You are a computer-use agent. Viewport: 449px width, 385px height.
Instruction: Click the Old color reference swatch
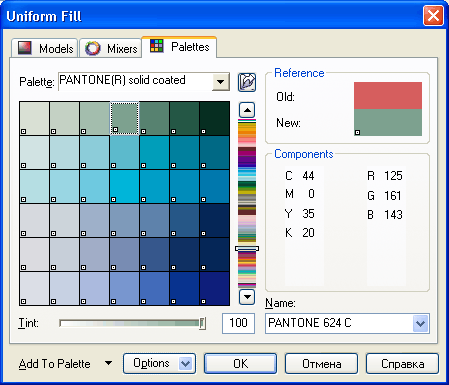[x=388, y=96]
